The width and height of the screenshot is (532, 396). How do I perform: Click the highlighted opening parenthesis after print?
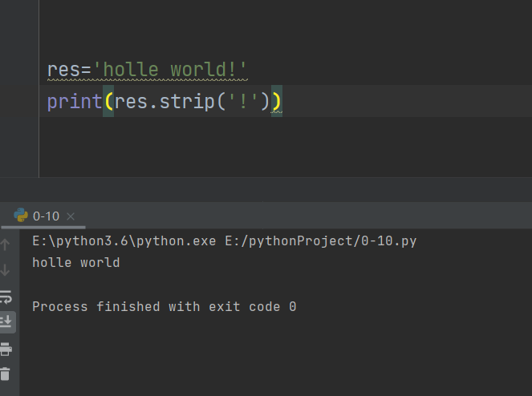(x=108, y=102)
